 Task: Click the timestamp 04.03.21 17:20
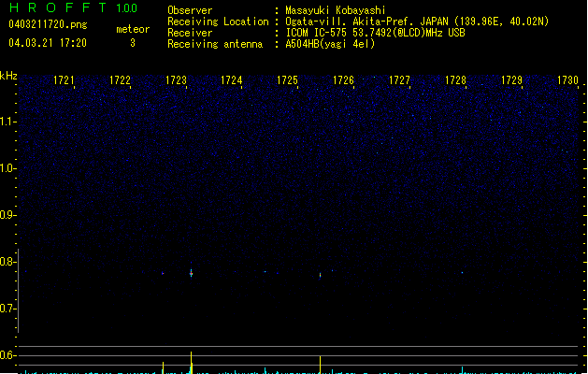48,43
